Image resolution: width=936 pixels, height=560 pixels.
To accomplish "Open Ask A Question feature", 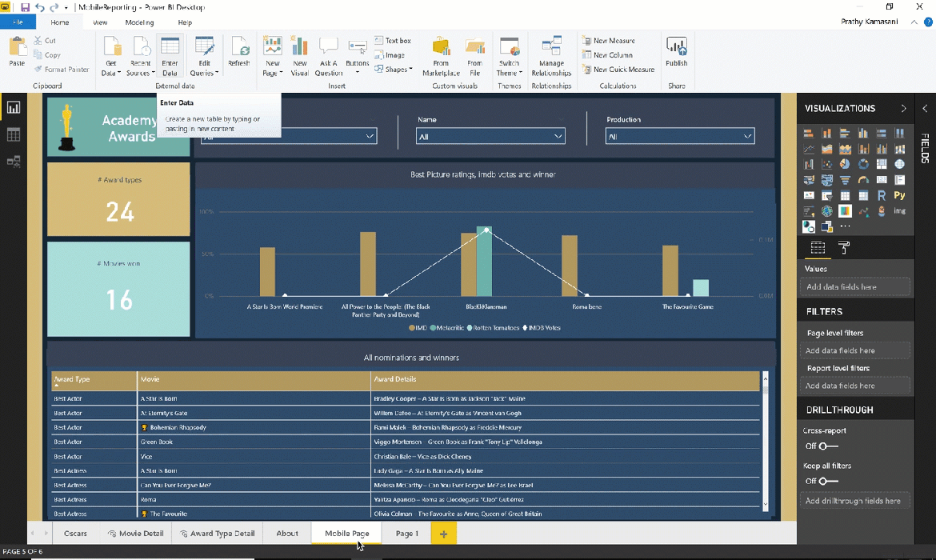I will (328, 56).
